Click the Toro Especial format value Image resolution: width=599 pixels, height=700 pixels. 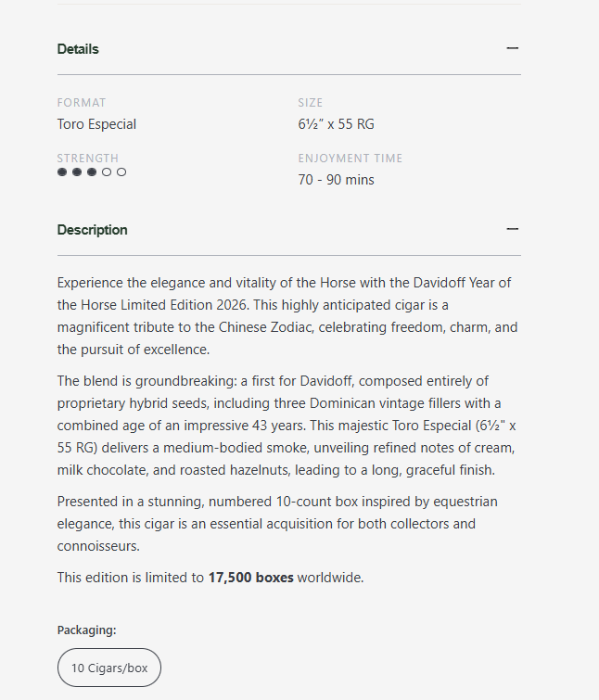point(96,124)
